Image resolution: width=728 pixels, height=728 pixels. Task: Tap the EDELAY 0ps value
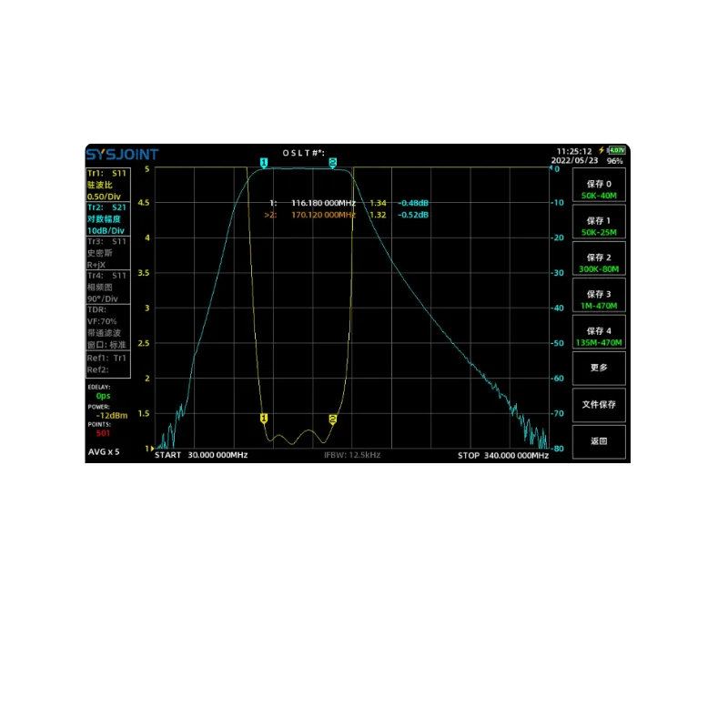[x=103, y=396]
